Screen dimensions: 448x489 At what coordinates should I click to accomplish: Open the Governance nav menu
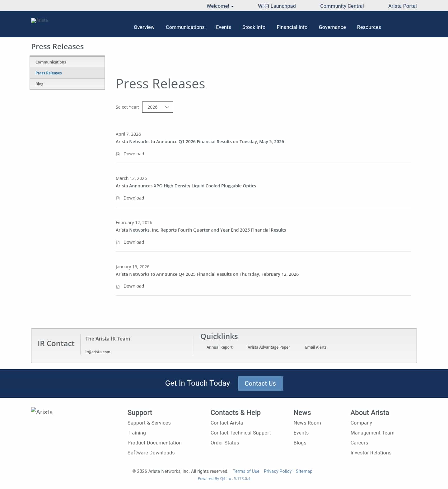click(x=332, y=27)
